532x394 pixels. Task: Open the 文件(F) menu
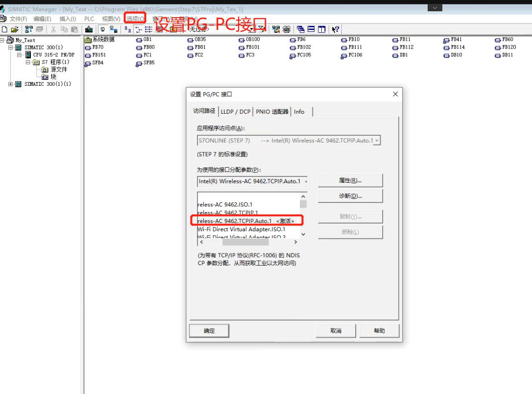(18, 19)
